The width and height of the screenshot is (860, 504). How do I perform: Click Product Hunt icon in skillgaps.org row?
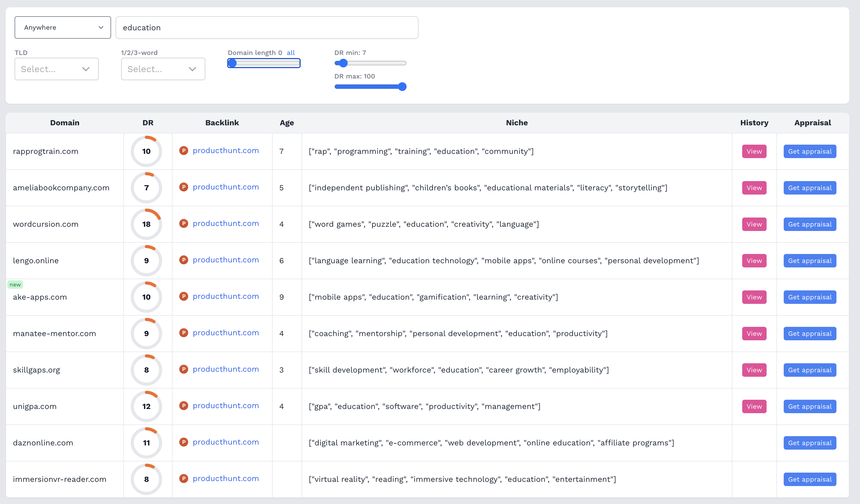(x=184, y=369)
